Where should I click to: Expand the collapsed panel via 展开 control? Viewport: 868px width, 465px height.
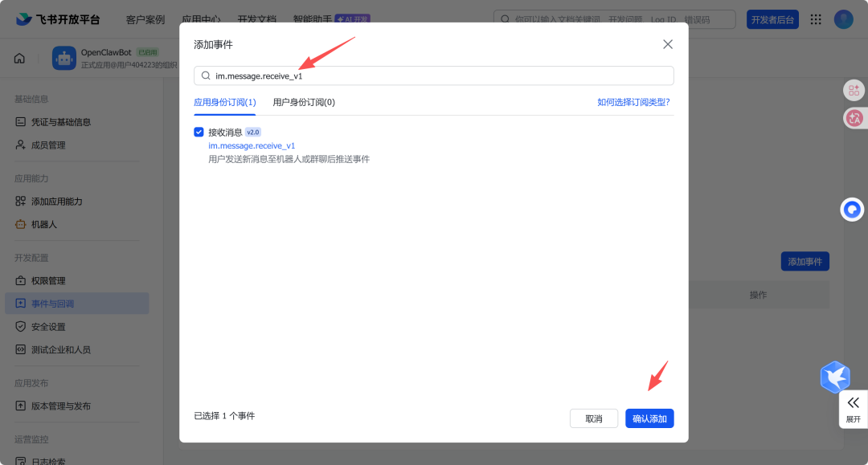click(x=854, y=410)
